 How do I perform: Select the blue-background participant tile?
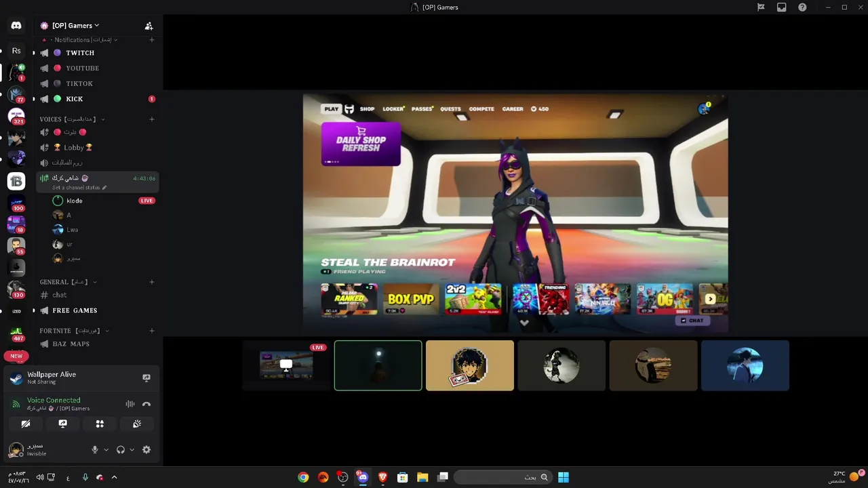click(x=745, y=365)
